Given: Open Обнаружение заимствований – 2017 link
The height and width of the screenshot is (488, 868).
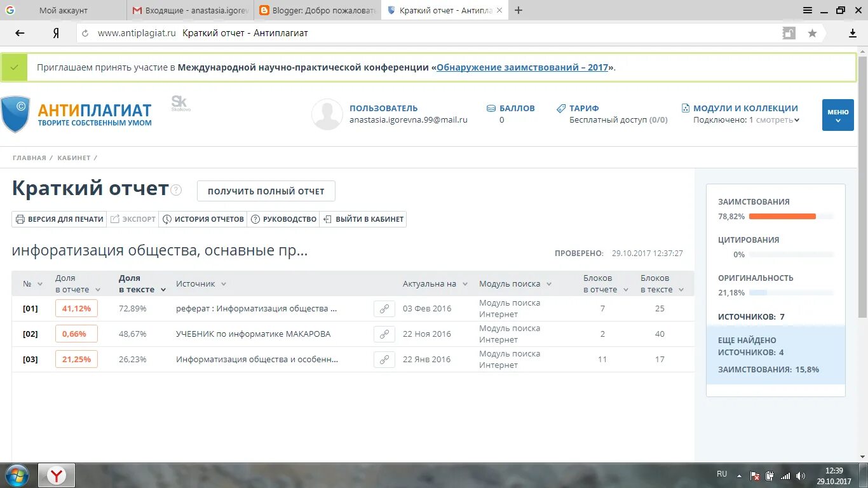Looking at the screenshot, I should 522,67.
